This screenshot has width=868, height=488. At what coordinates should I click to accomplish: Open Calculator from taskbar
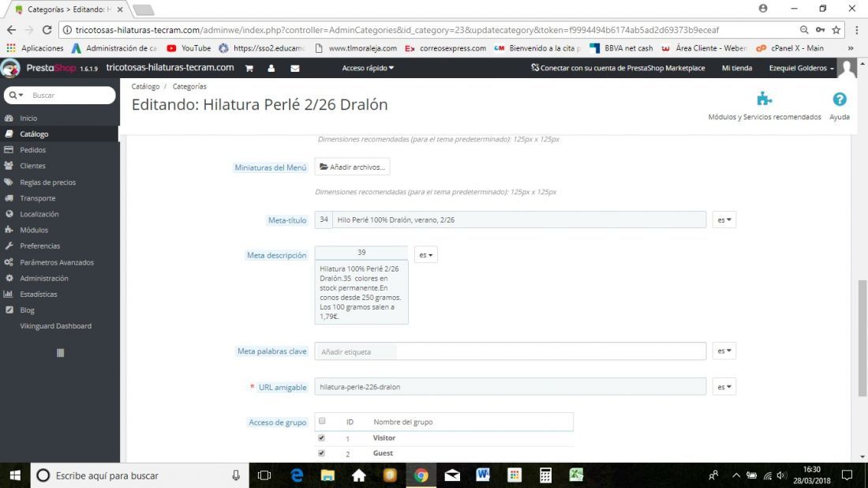[545, 475]
